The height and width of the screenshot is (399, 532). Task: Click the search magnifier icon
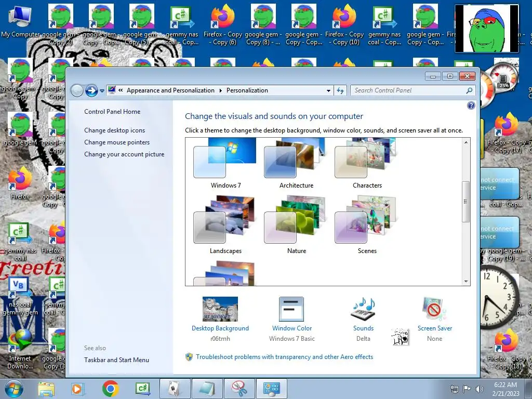click(469, 90)
